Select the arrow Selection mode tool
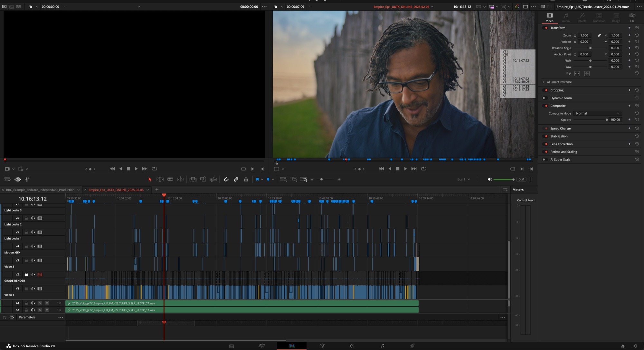The width and height of the screenshot is (644, 350). tap(150, 179)
